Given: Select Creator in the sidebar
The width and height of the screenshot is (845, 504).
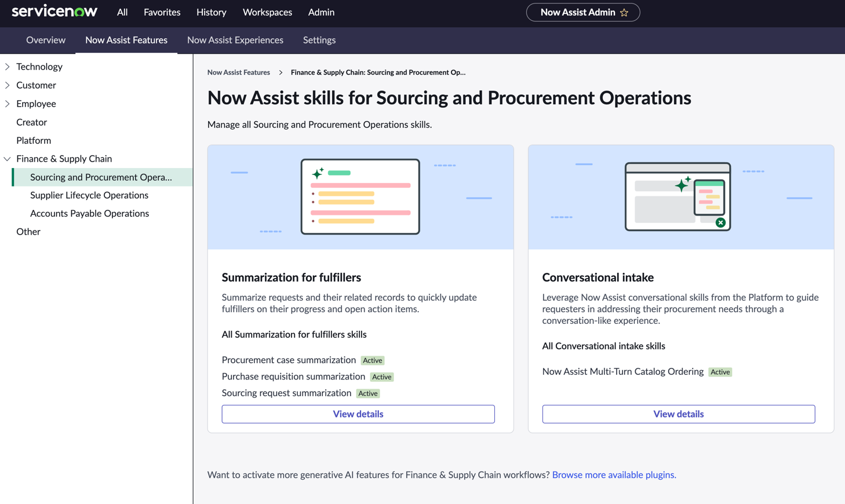Looking at the screenshot, I should pos(31,122).
